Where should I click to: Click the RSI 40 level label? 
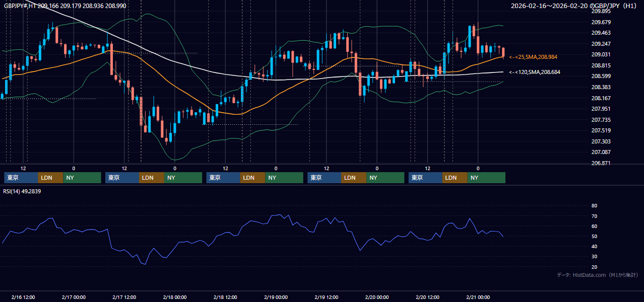pyautogui.click(x=594, y=246)
